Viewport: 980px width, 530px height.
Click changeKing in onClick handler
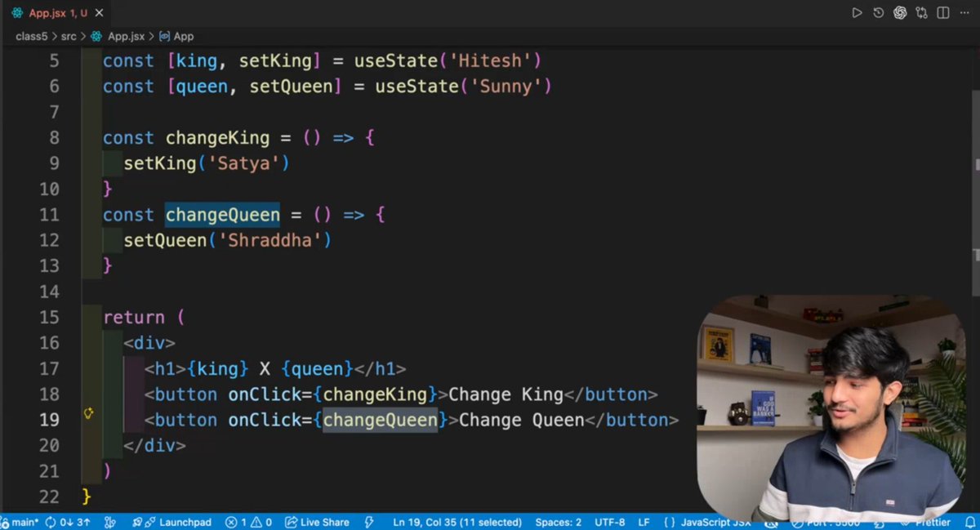(x=375, y=394)
